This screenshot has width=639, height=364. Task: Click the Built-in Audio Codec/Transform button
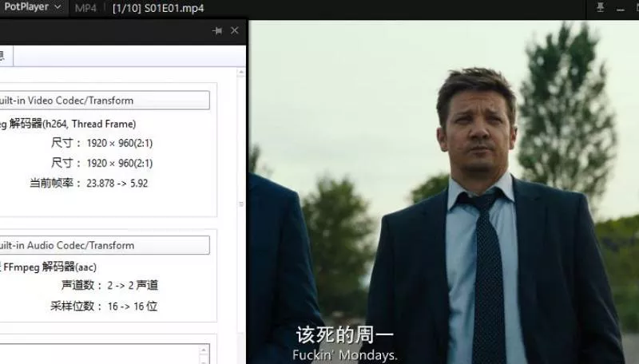104,245
